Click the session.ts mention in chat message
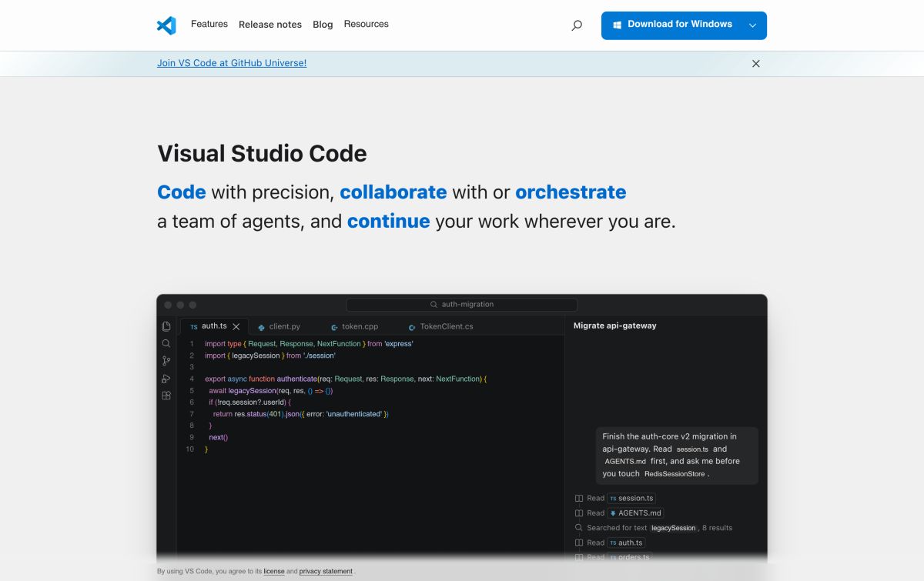The height and width of the screenshot is (581, 924). tap(692, 449)
